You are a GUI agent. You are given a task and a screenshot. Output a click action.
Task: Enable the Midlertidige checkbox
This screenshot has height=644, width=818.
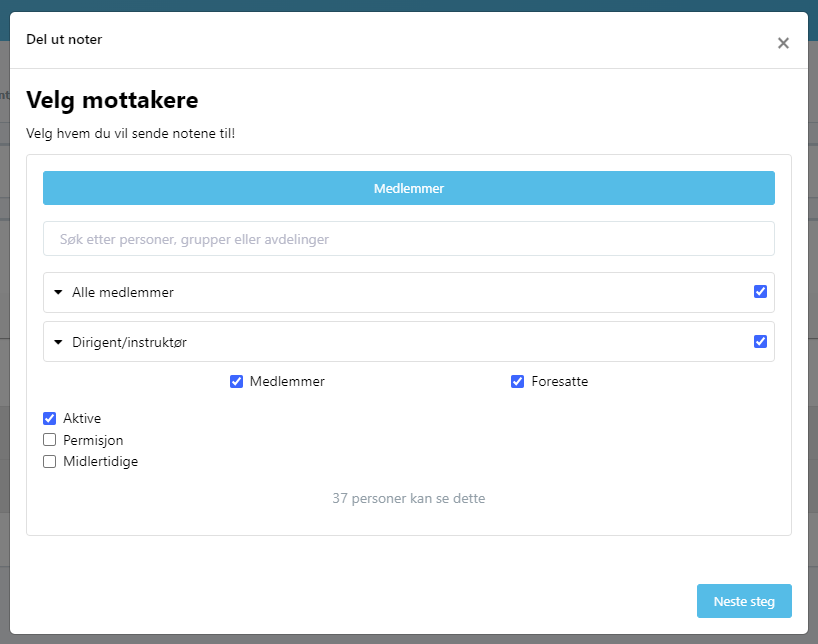[50, 461]
